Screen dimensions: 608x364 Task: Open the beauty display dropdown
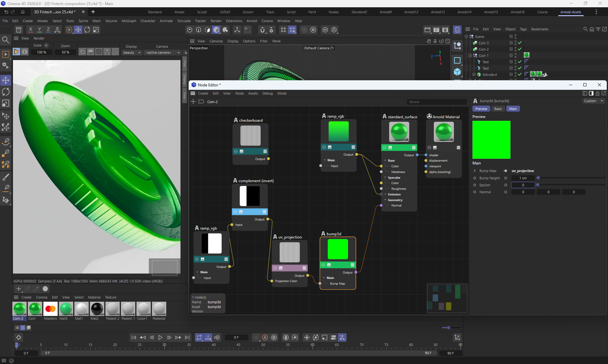132,52
